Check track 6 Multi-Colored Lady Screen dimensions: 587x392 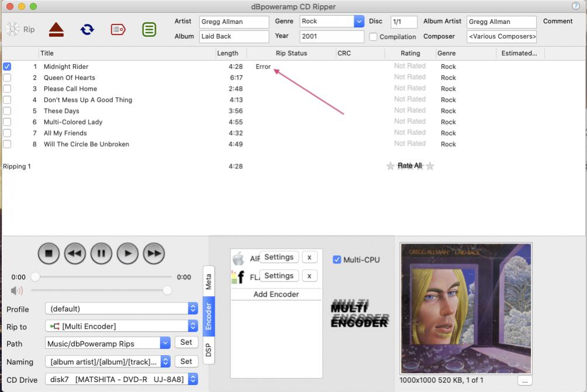pos(7,122)
